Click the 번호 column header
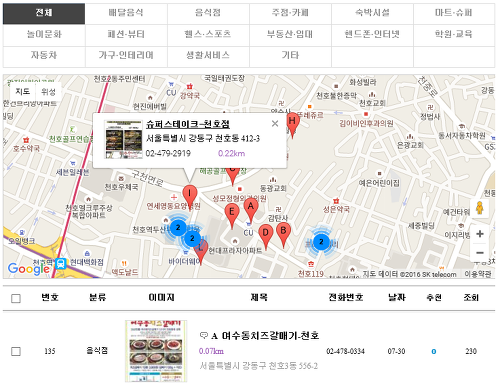The width and height of the screenshot is (500, 383). [x=50, y=297]
